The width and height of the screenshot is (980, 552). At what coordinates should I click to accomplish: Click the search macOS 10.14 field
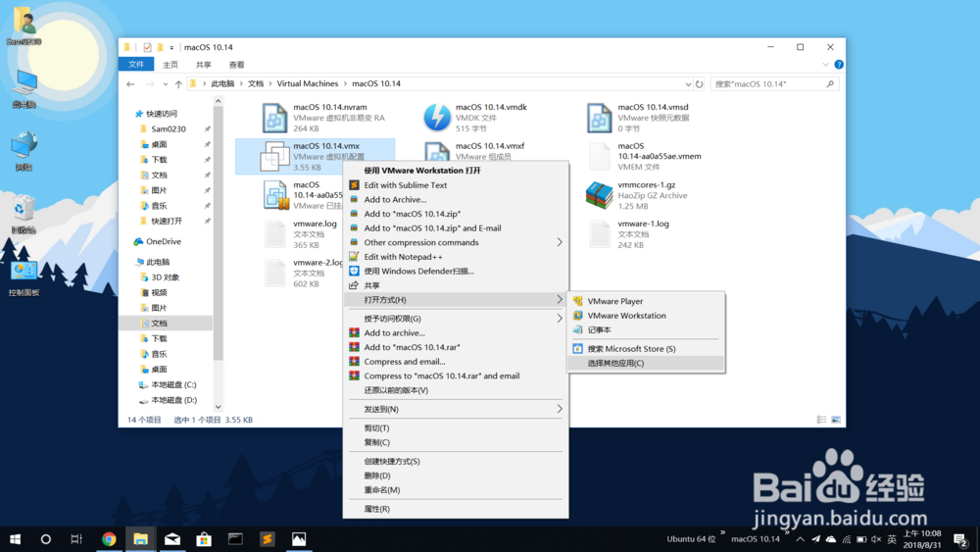(774, 83)
